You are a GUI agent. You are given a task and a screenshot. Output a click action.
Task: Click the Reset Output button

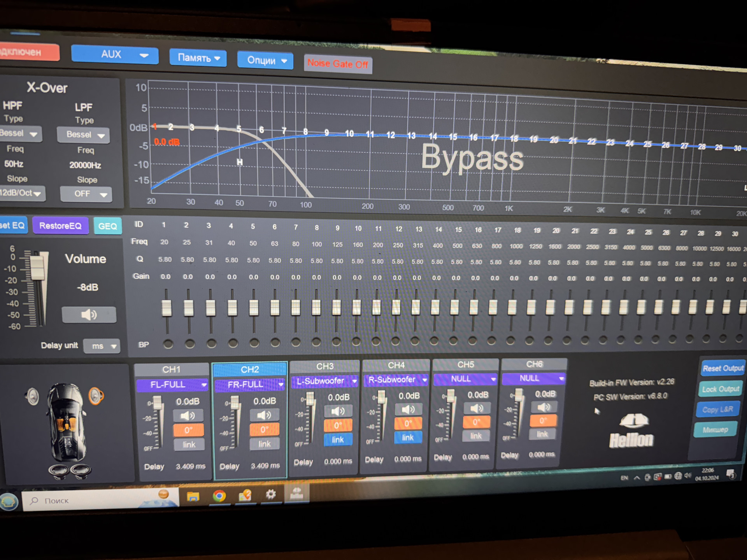click(722, 368)
